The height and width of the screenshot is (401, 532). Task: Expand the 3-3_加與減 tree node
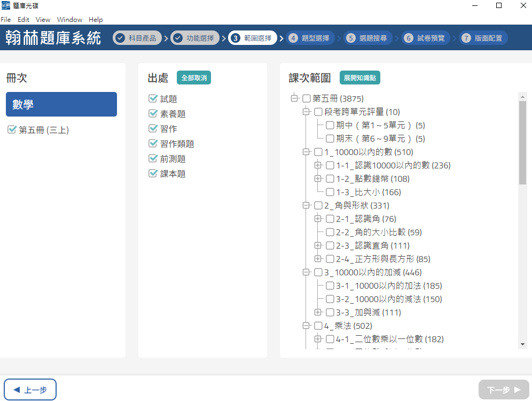tap(318, 312)
